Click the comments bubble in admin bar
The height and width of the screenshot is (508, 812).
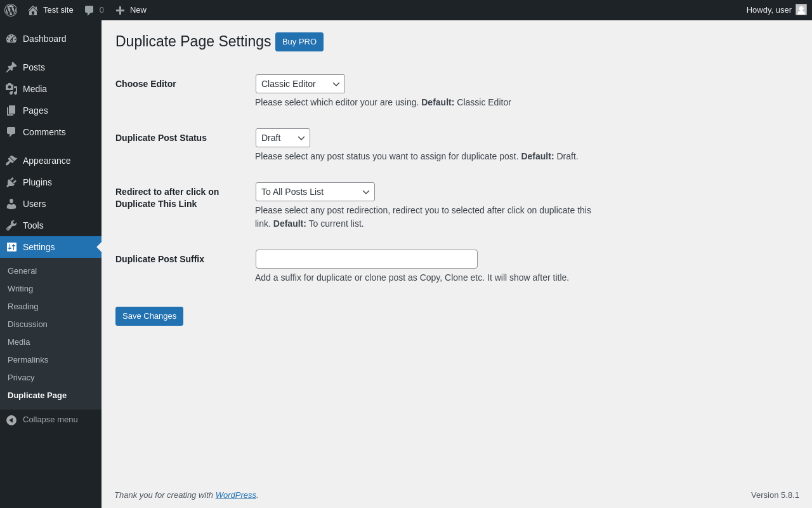(89, 10)
